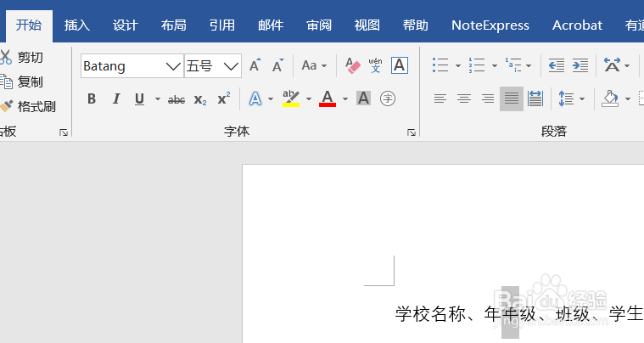
Task: Click the decrease font size icon
Action: 278,65
